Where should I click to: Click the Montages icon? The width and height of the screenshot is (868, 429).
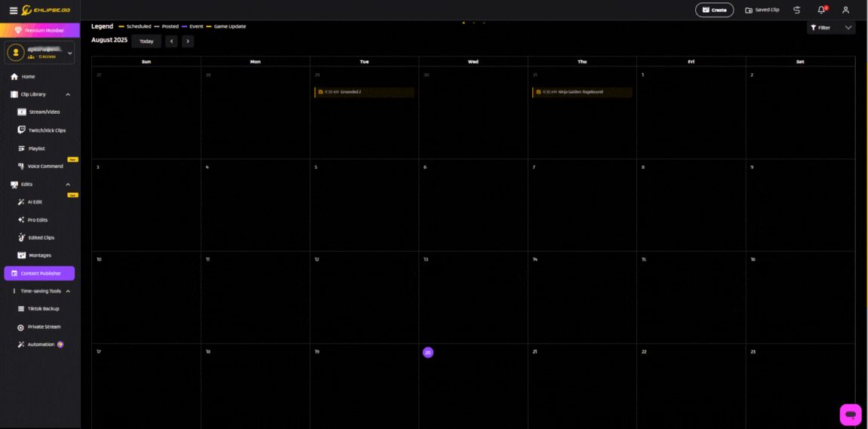pos(22,256)
